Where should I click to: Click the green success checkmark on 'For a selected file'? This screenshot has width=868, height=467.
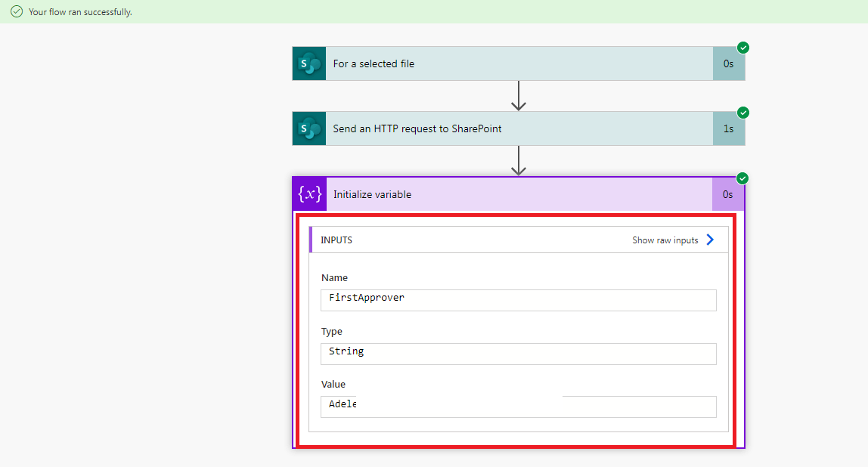[742, 48]
